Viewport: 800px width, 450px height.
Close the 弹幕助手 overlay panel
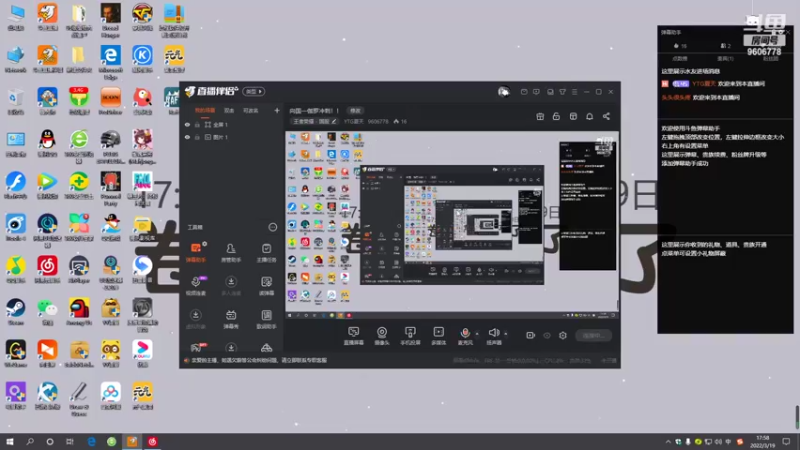pyautogui.click(x=788, y=32)
